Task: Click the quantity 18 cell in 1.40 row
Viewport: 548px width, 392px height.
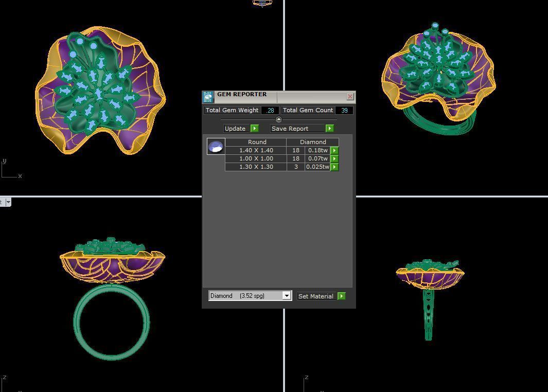Action: click(x=296, y=151)
